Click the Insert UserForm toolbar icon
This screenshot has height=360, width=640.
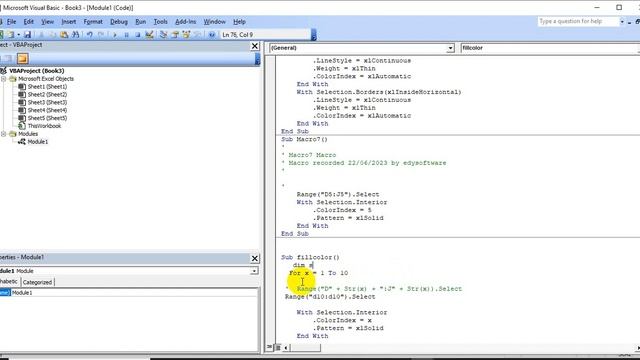coord(11,35)
